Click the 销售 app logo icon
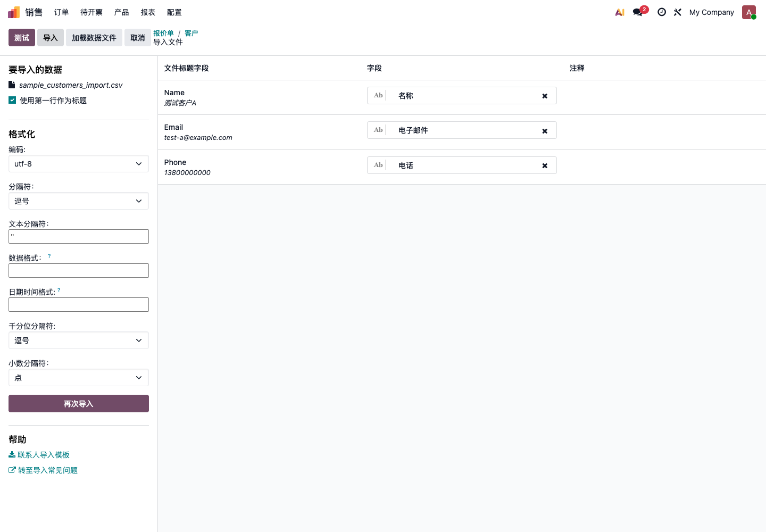Viewport: 766px width, 532px height. tap(14, 12)
